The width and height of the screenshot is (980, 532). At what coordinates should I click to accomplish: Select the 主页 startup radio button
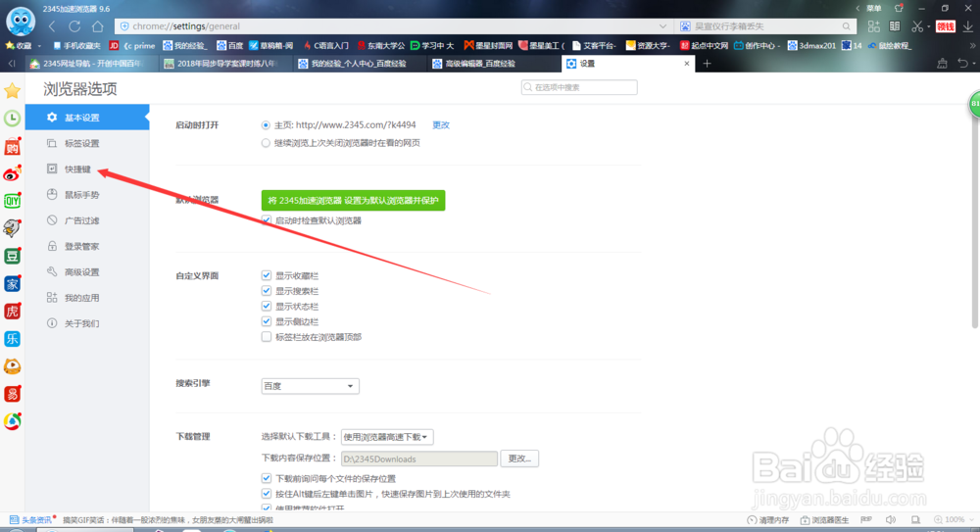click(266, 125)
